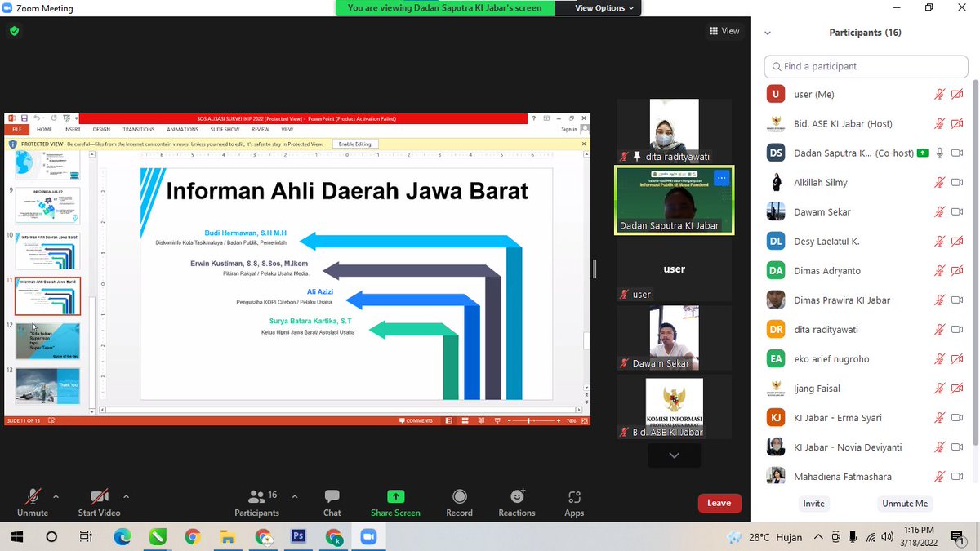Expand video options caret next to Start Video

click(x=126, y=495)
